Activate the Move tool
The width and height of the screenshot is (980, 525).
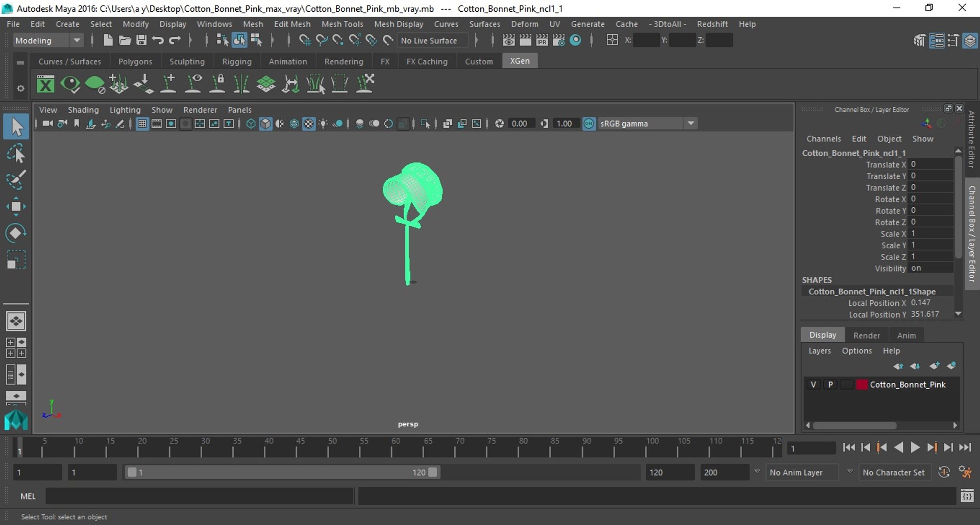tap(16, 206)
